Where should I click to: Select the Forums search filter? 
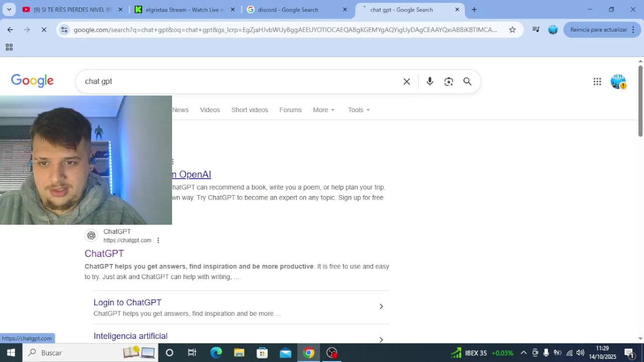point(290,110)
